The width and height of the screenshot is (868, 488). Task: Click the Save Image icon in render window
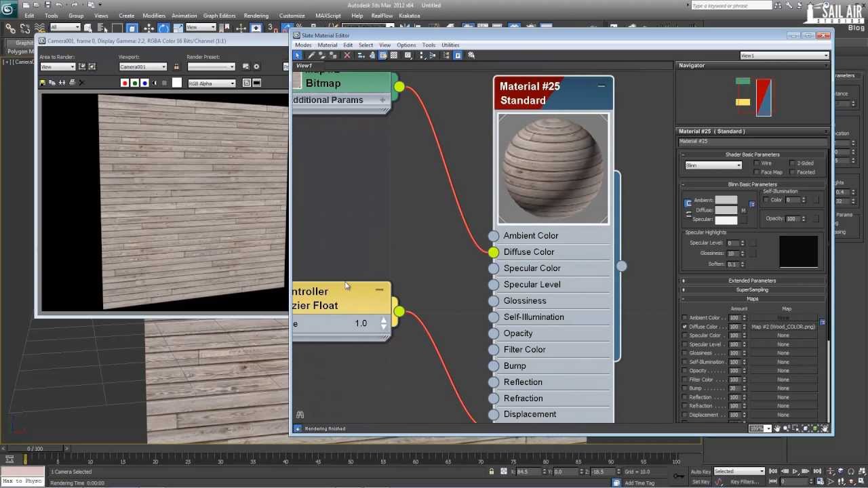pyautogui.click(x=43, y=83)
